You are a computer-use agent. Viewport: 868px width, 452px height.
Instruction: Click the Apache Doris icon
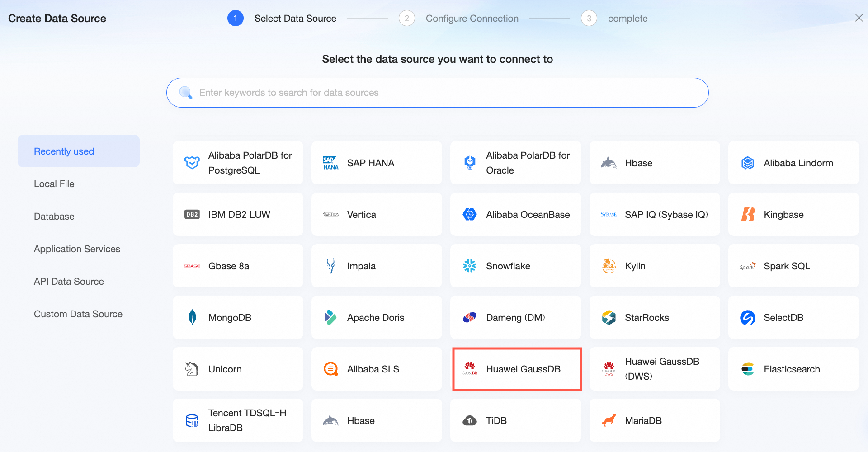click(x=331, y=317)
